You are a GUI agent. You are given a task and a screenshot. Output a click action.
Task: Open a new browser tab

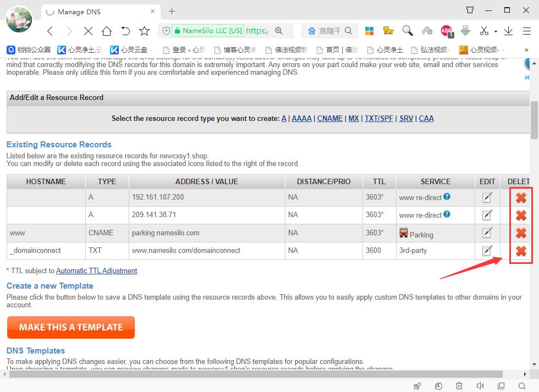click(172, 12)
